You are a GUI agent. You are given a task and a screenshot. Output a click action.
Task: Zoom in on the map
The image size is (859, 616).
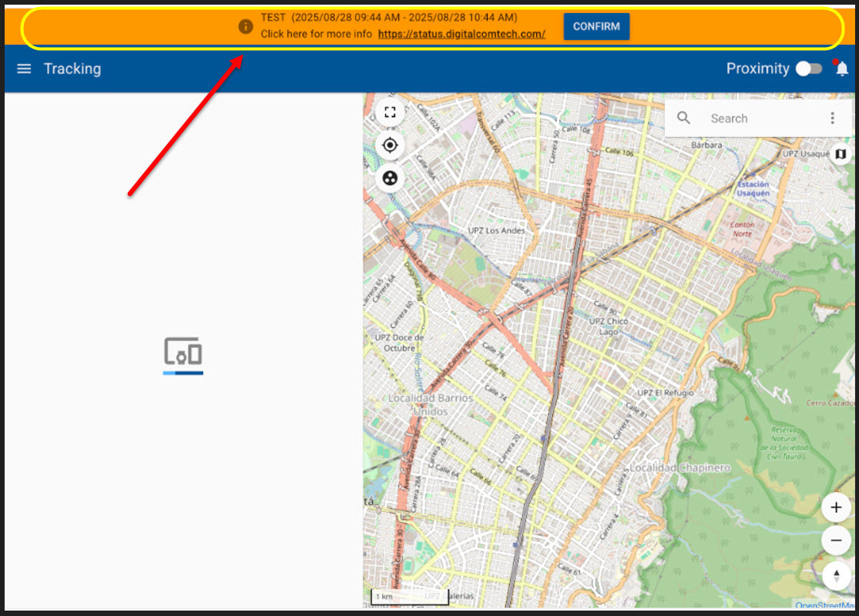pos(836,507)
